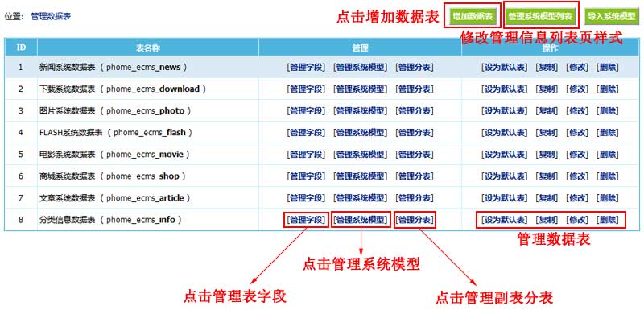Copy the movie table via 复制
This screenshot has height=331, width=644.
[x=547, y=154]
